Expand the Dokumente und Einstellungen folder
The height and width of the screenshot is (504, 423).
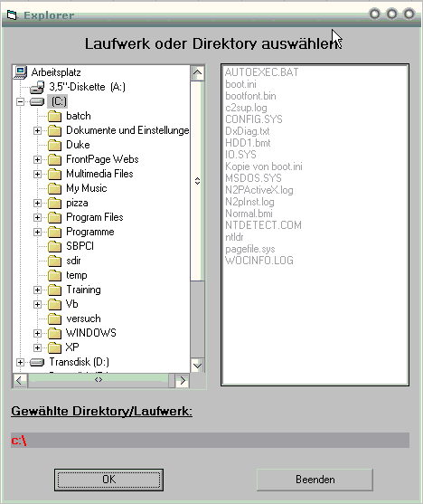click(x=38, y=130)
